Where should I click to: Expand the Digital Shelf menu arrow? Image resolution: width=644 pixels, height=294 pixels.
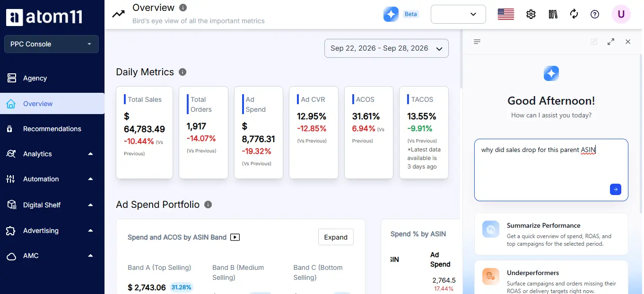coord(90,205)
